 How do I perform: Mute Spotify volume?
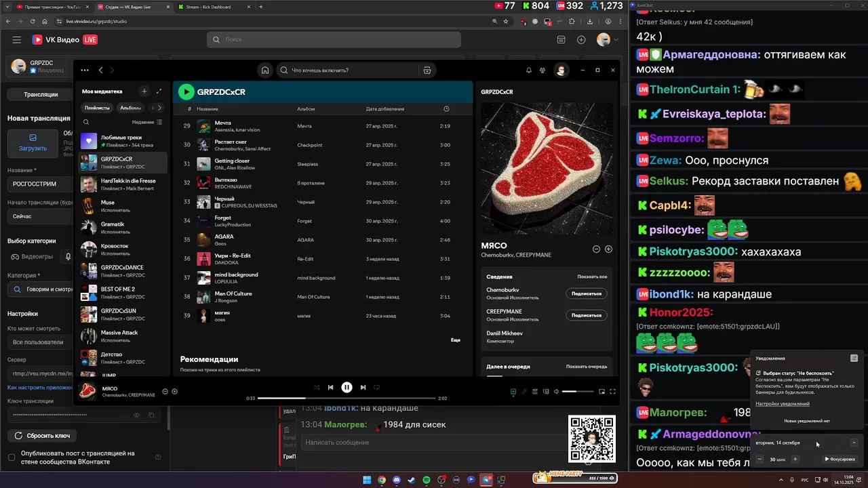pos(556,391)
